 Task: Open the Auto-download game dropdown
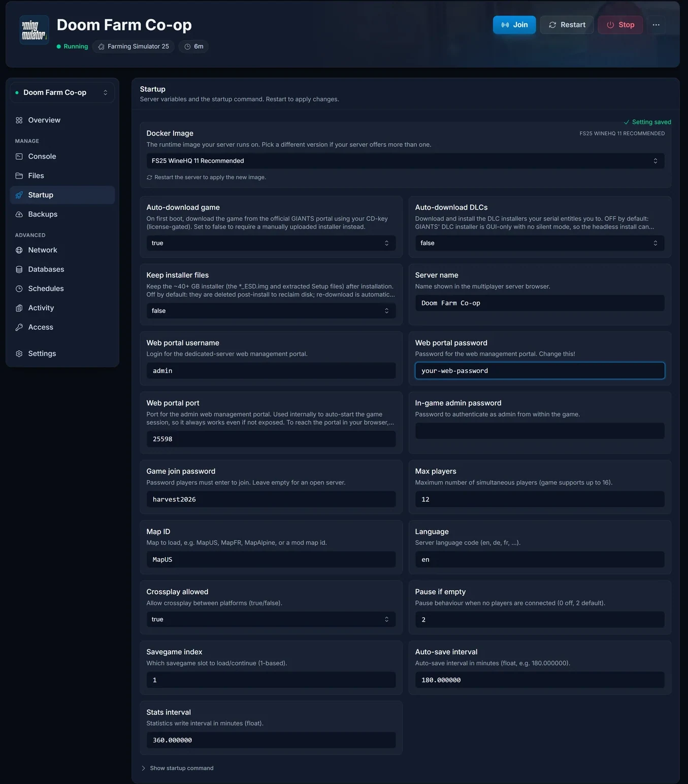pos(271,243)
